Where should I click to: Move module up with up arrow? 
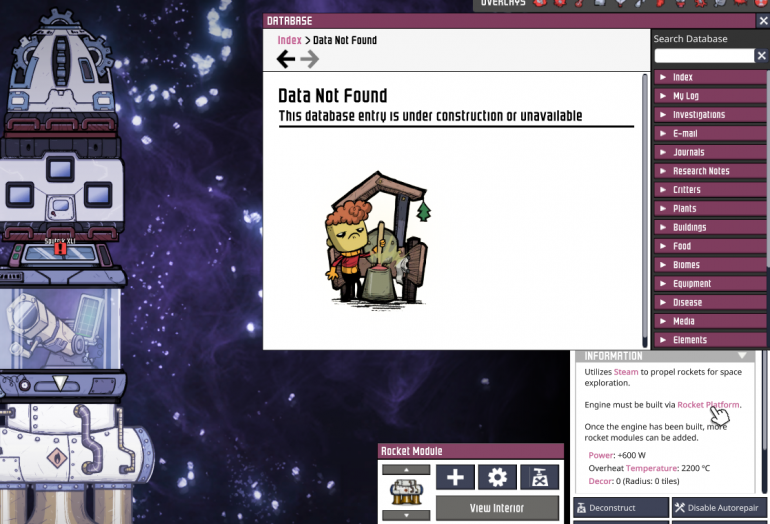[406, 469]
